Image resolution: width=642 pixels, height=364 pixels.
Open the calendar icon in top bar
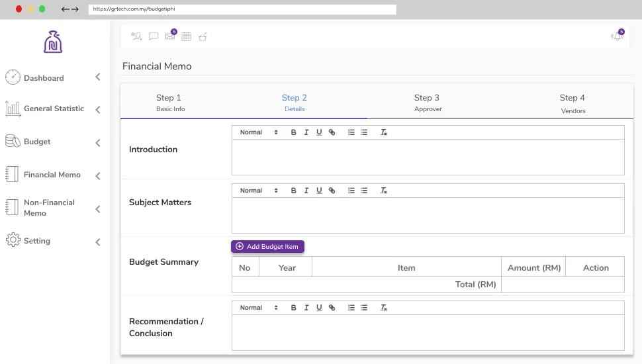186,36
